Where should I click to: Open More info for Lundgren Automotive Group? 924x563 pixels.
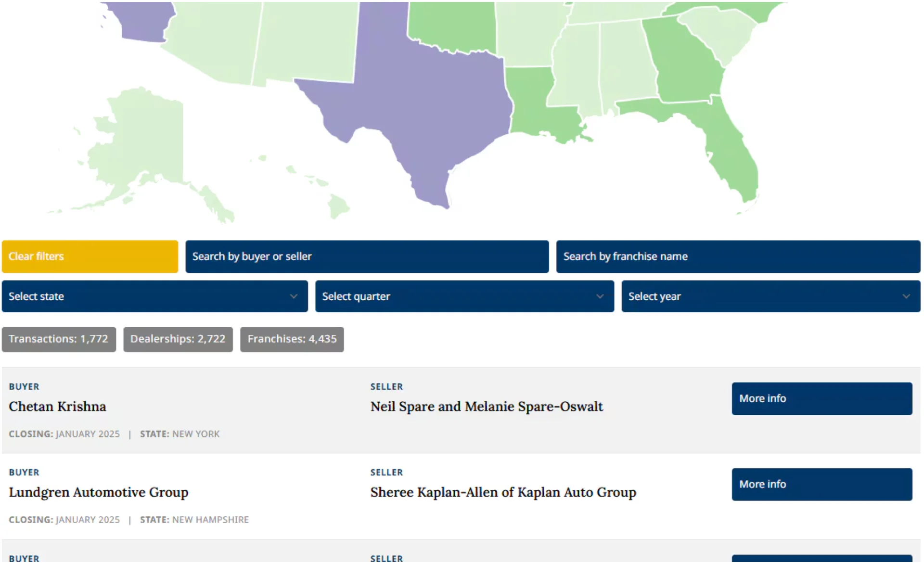click(x=821, y=484)
